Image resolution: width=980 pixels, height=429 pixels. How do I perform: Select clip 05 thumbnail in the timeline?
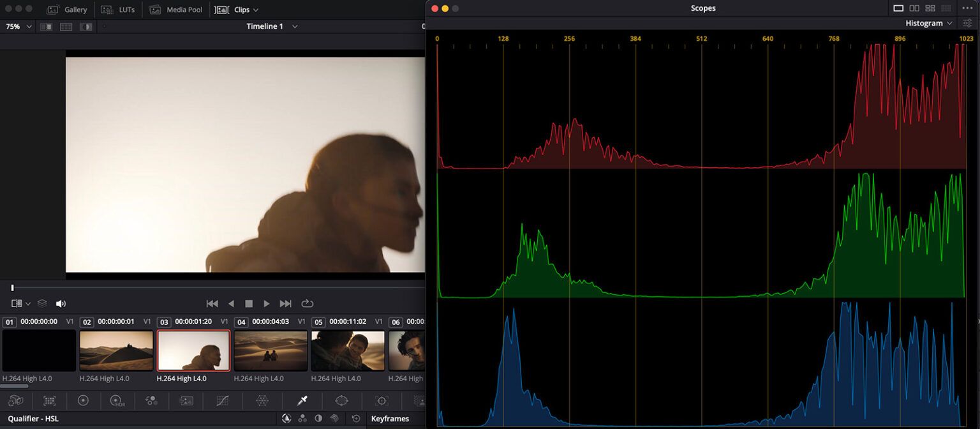coord(348,350)
